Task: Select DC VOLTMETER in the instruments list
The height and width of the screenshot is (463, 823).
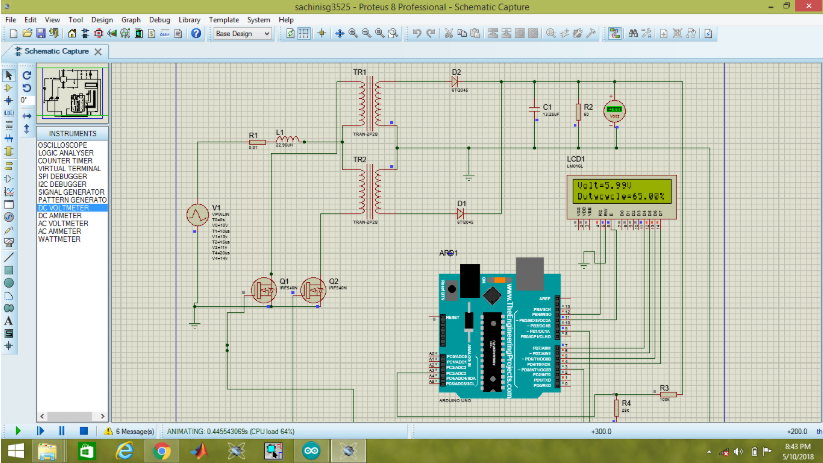Action: [x=72, y=208]
